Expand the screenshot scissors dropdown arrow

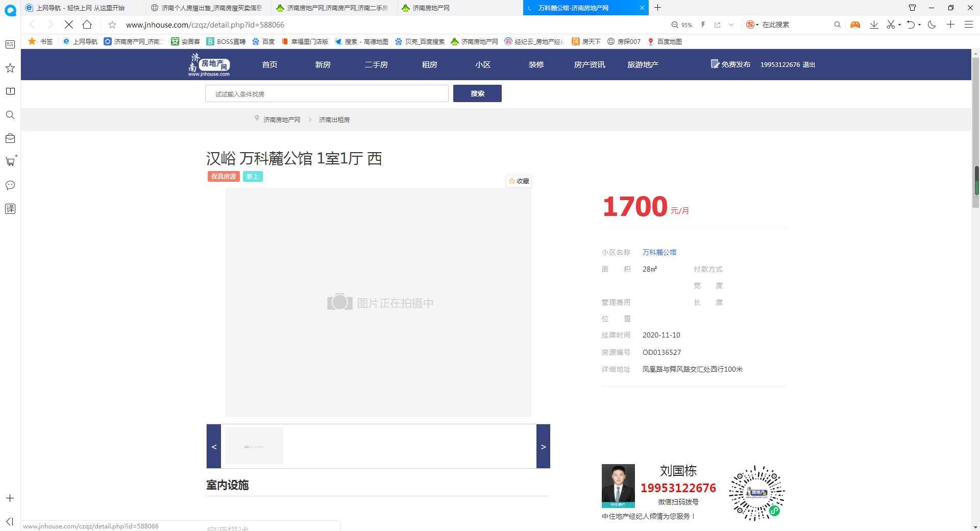coord(899,25)
